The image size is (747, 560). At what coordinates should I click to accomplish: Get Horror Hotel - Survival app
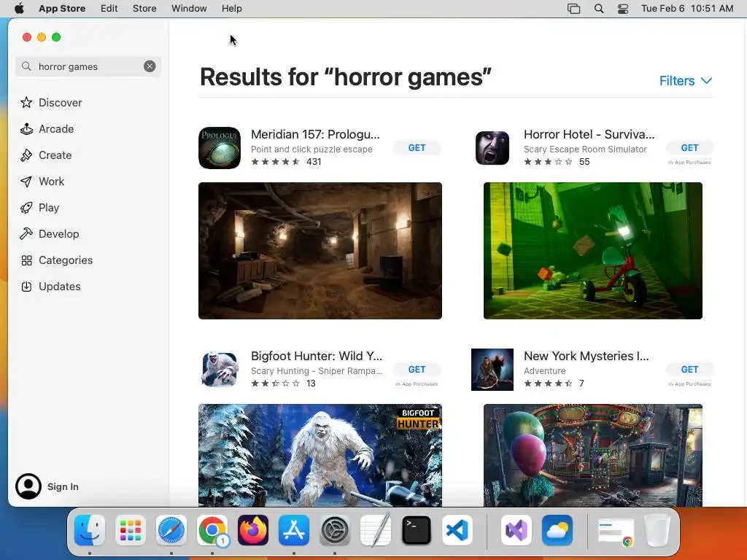click(x=689, y=147)
